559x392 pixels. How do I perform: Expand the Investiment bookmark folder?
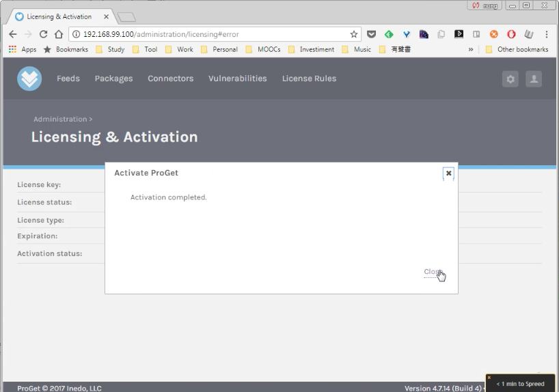pyautogui.click(x=311, y=50)
